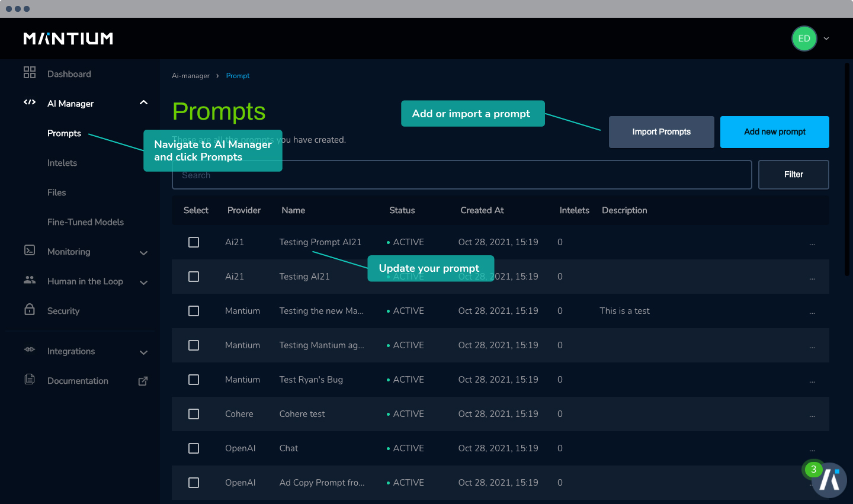Click the Search prompts field

point(462,175)
